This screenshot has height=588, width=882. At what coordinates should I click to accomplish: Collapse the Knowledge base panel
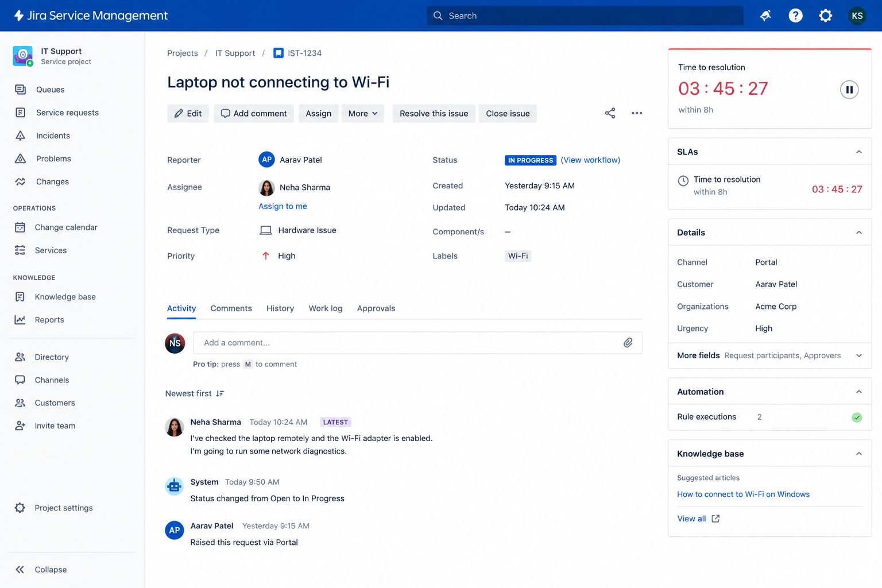[858, 454]
